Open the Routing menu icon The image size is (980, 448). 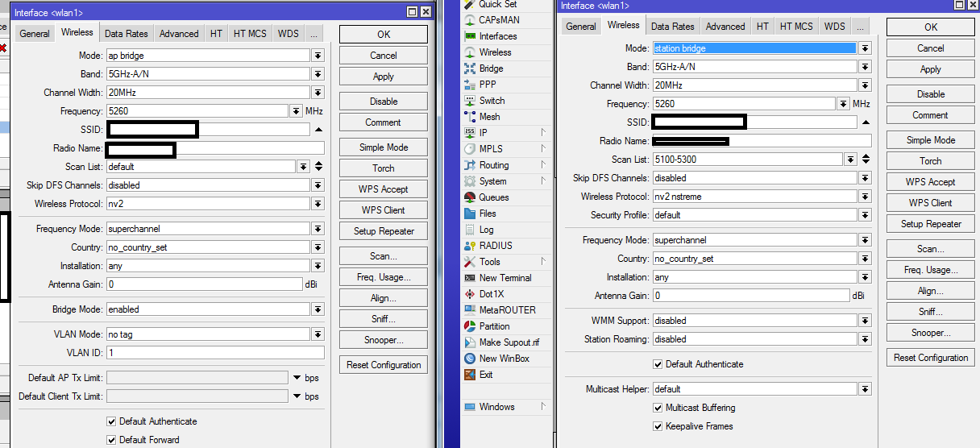point(471,165)
